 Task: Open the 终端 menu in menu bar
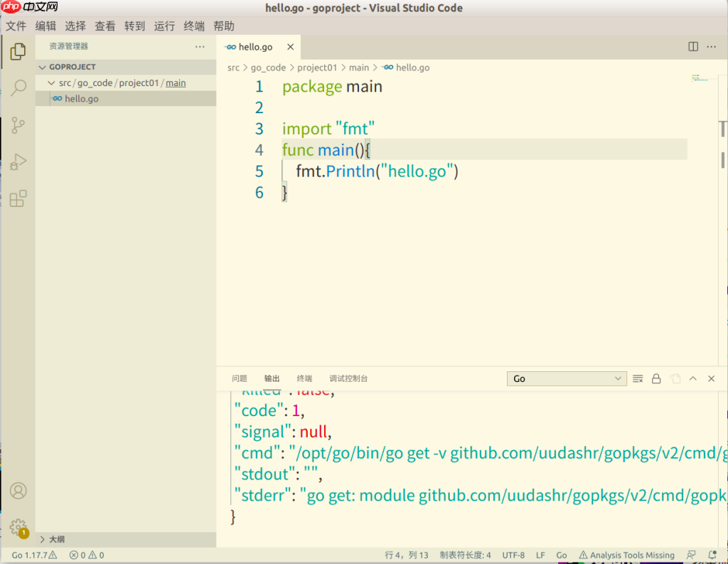point(194,26)
